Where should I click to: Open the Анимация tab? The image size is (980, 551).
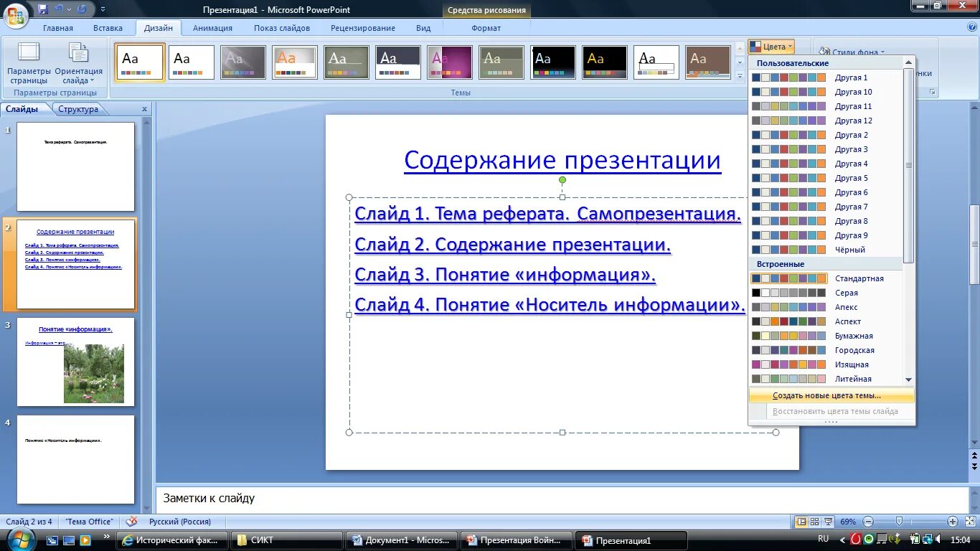(x=212, y=28)
